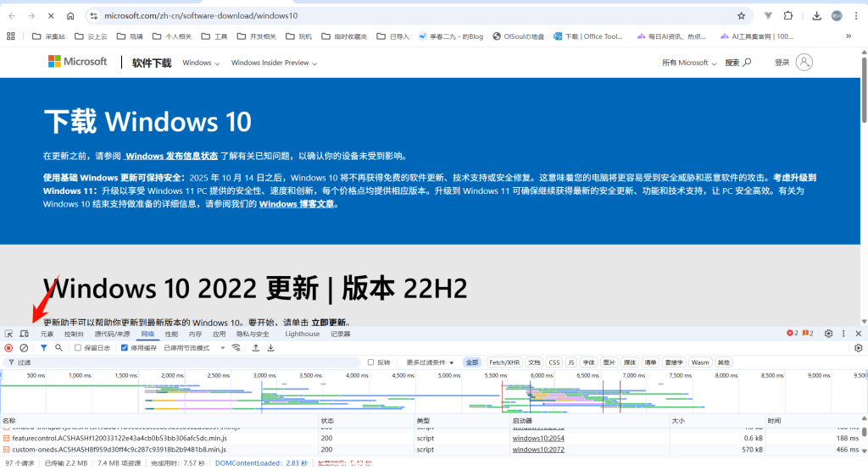The height and width of the screenshot is (470, 868).
Task: Open DevTools three-dot customize menu
Action: coord(843,334)
